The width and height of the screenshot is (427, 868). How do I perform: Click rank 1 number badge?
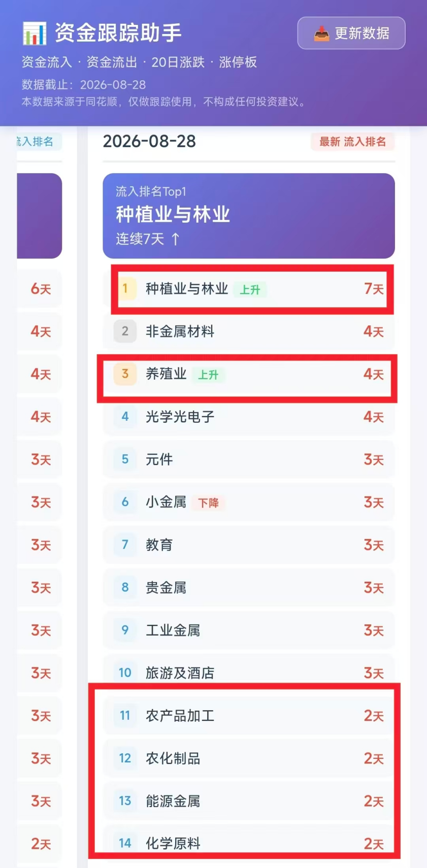coord(125,288)
